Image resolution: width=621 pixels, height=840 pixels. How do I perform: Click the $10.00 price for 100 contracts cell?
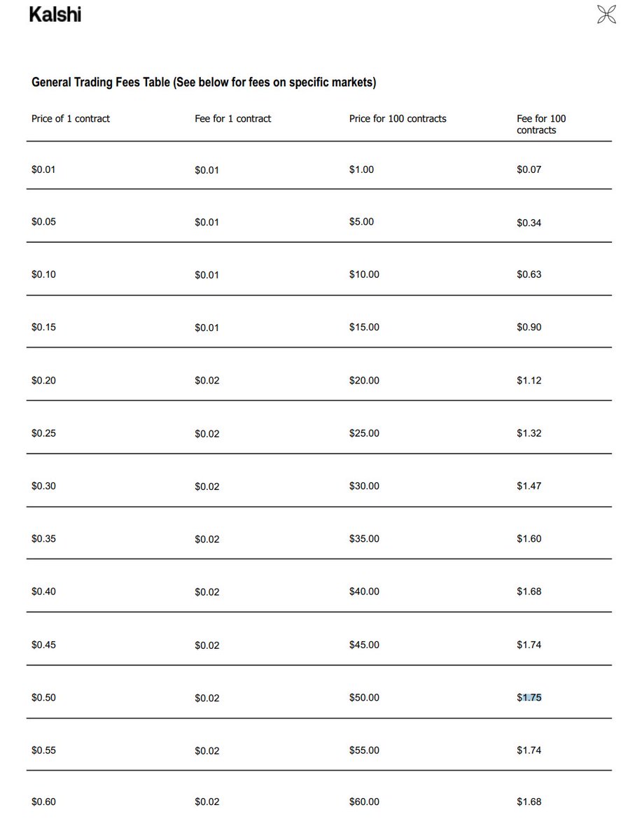[364, 274]
